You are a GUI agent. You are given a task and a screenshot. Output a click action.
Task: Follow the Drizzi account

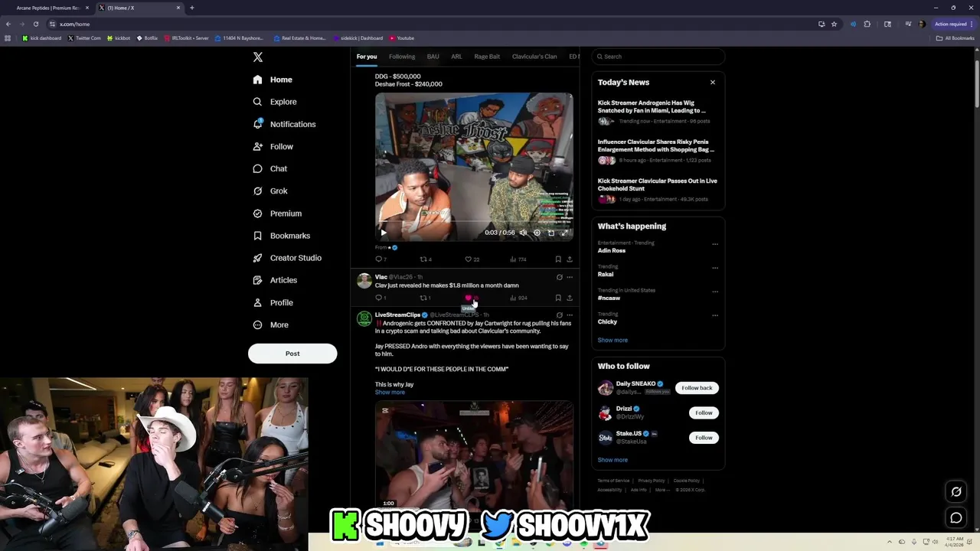coord(704,412)
